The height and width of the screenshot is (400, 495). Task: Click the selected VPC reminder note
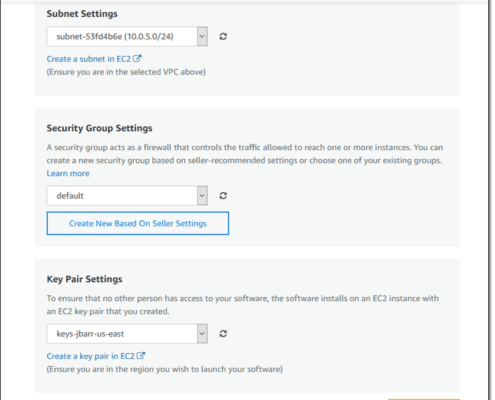point(126,72)
